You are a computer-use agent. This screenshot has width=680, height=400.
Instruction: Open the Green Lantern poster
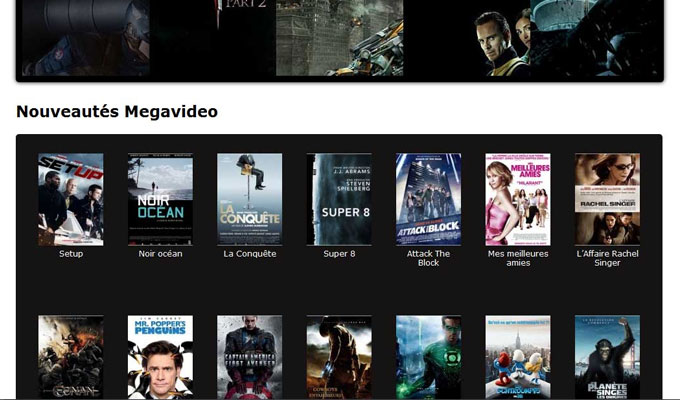[428, 357]
